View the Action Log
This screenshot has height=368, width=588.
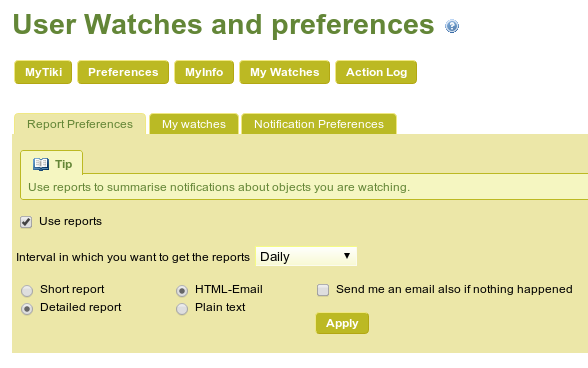[376, 72]
